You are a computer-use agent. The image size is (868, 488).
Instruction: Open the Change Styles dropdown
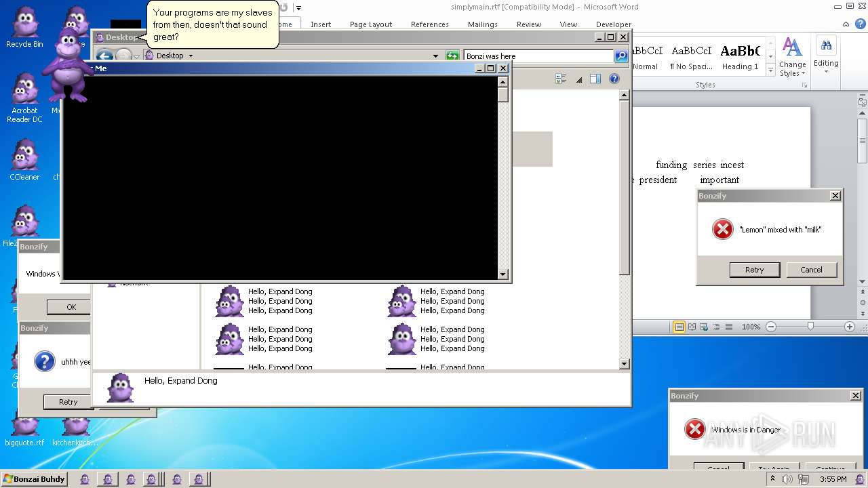792,58
